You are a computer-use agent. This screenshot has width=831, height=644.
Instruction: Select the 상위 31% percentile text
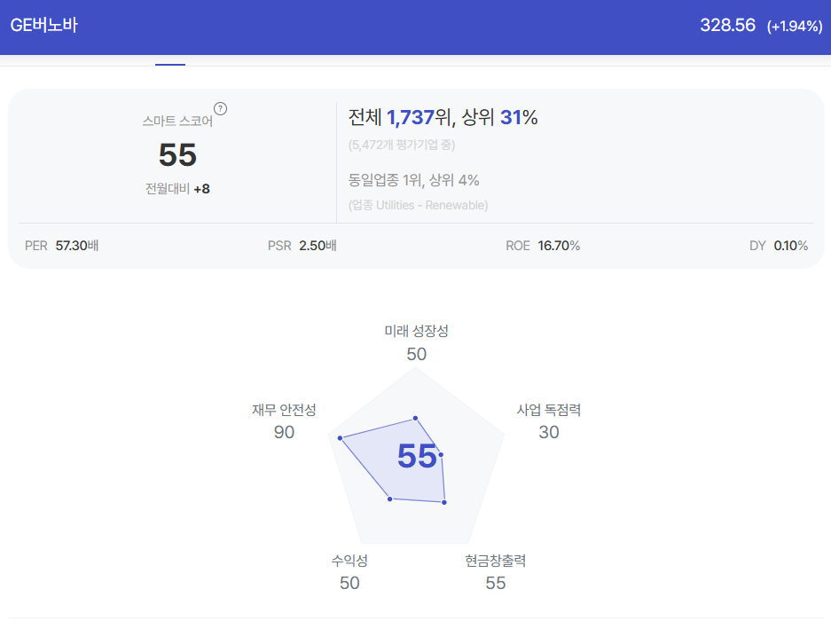pos(499,117)
